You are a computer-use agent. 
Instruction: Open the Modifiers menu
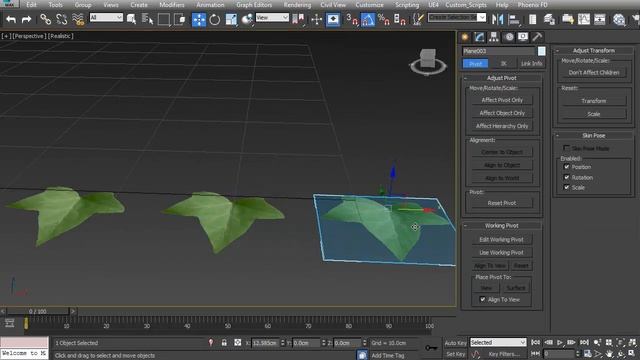tap(171, 5)
